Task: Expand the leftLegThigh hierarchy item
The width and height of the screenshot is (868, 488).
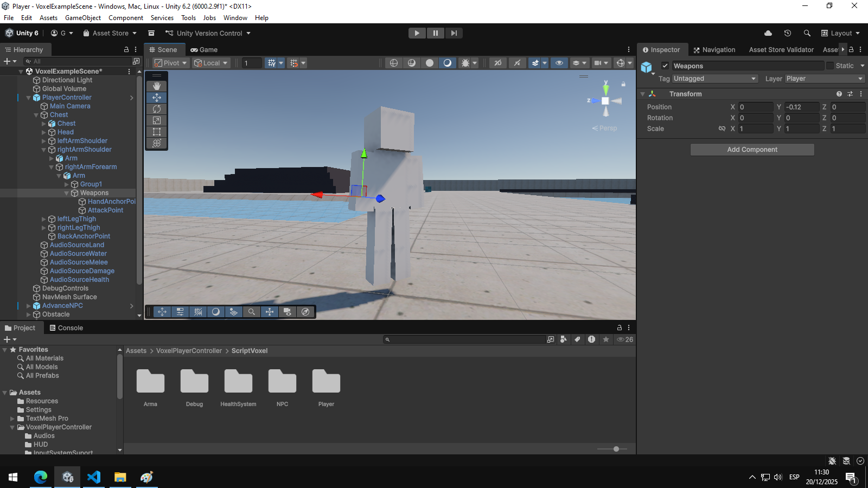Action: pos(44,219)
